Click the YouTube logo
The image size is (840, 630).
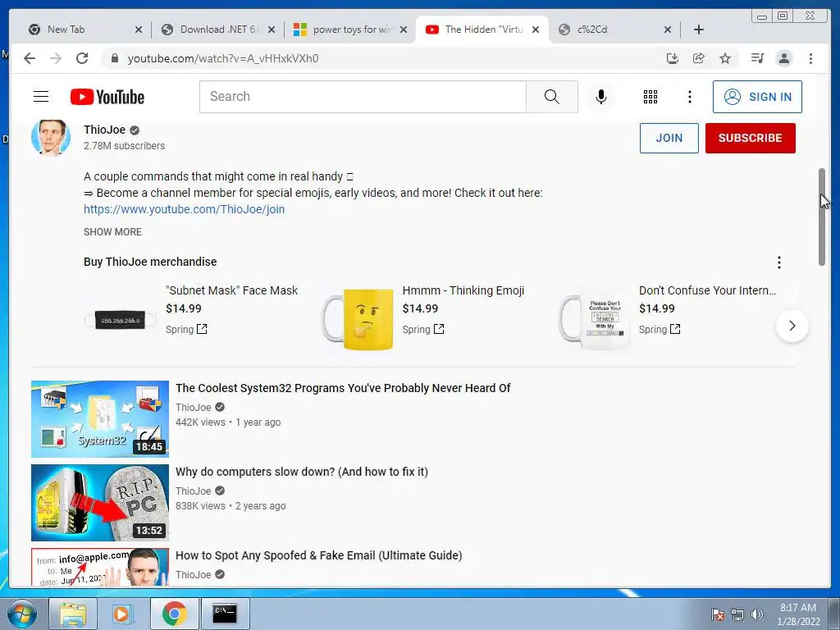[x=107, y=97]
